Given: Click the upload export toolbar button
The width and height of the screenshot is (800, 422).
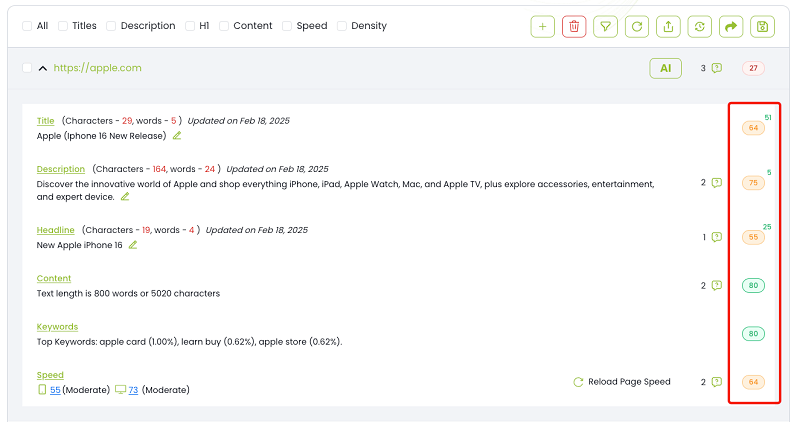Looking at the screenshot, I should coord(668,27).
